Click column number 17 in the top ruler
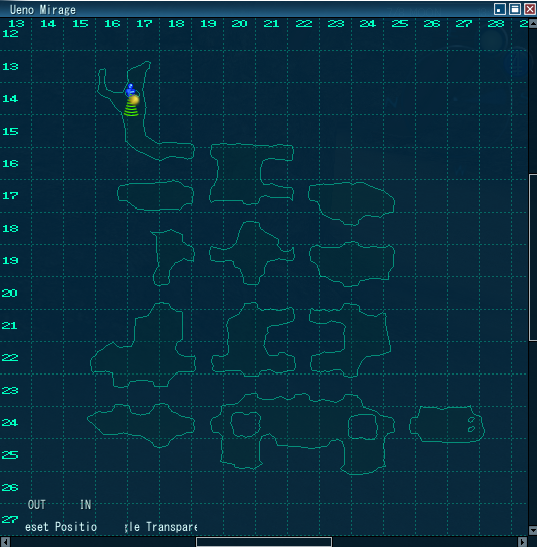Image resolution: width=537 pixels, height=547 pixels. [144, 23]
